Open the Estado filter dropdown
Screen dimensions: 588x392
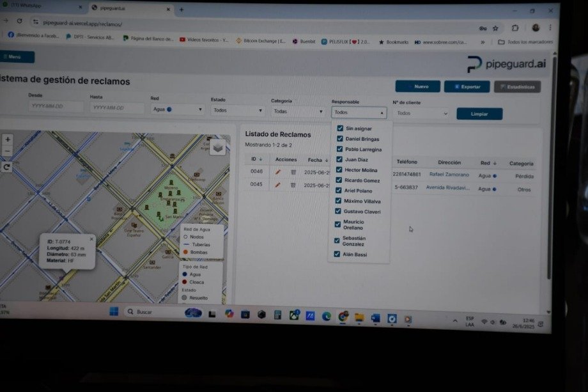click(x=238, y=110)
